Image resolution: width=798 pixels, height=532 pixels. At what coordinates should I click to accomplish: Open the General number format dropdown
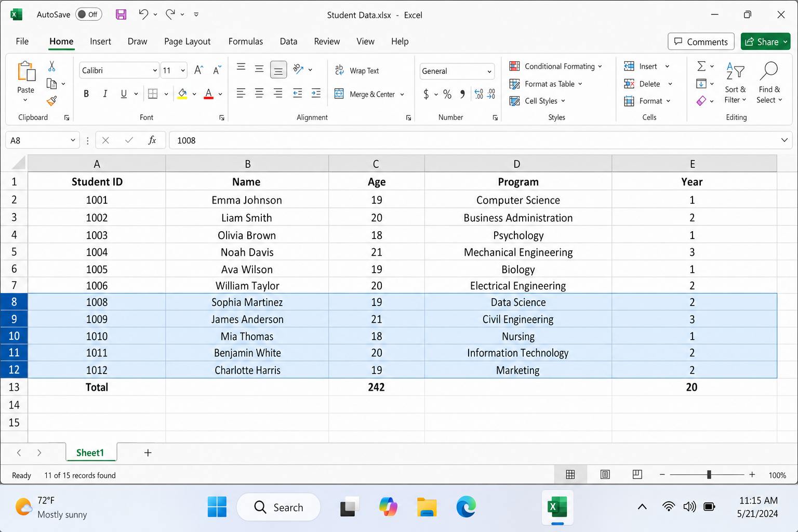point(489,72)
